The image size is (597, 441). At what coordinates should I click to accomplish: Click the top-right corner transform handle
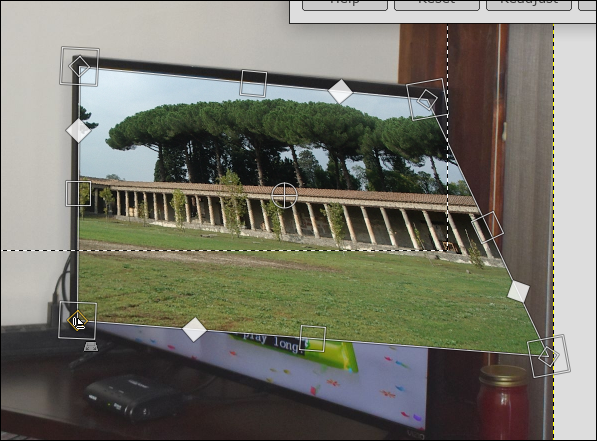[x=427, y=99]
